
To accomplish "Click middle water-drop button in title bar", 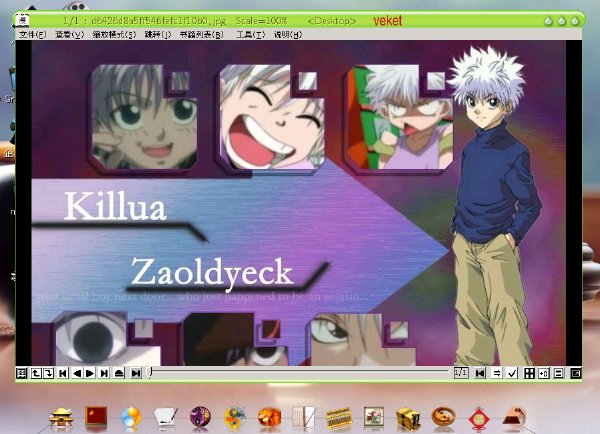I will coord(562,21).
